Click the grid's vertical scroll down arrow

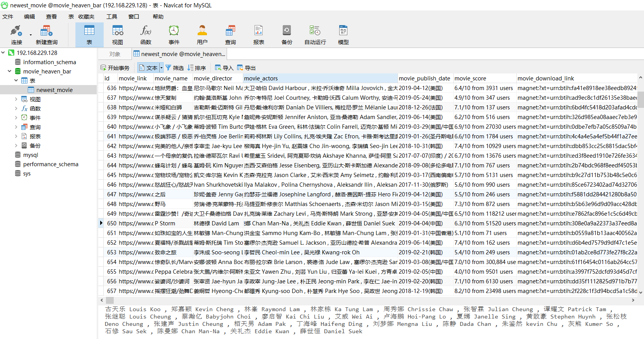[x=641, y=293]
